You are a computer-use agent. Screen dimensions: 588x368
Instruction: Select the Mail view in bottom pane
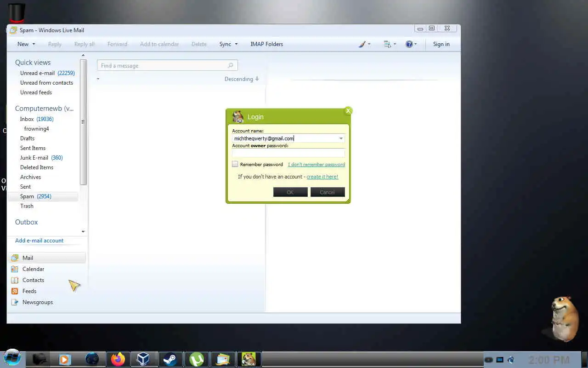pos(47,258)
